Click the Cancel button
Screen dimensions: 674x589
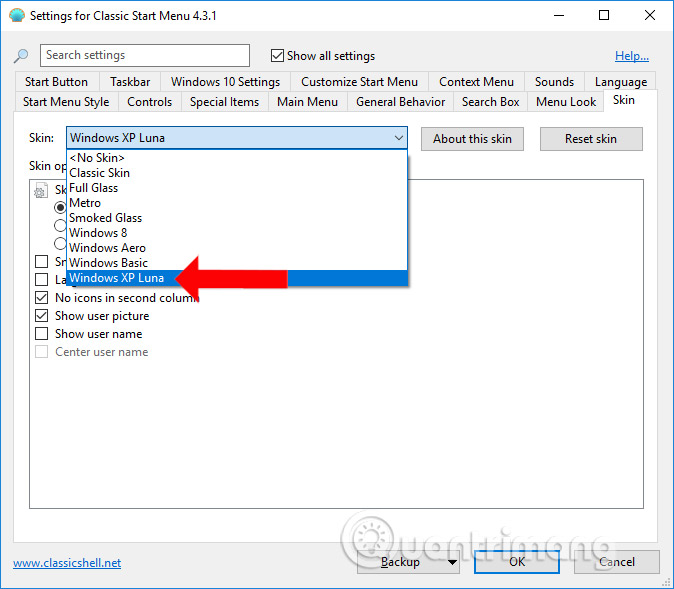[616, 562]
